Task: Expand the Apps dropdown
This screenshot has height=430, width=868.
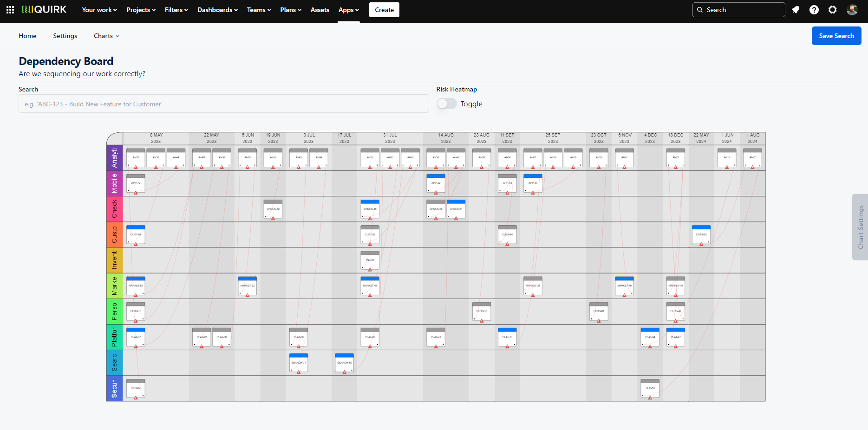Action: 349,10
